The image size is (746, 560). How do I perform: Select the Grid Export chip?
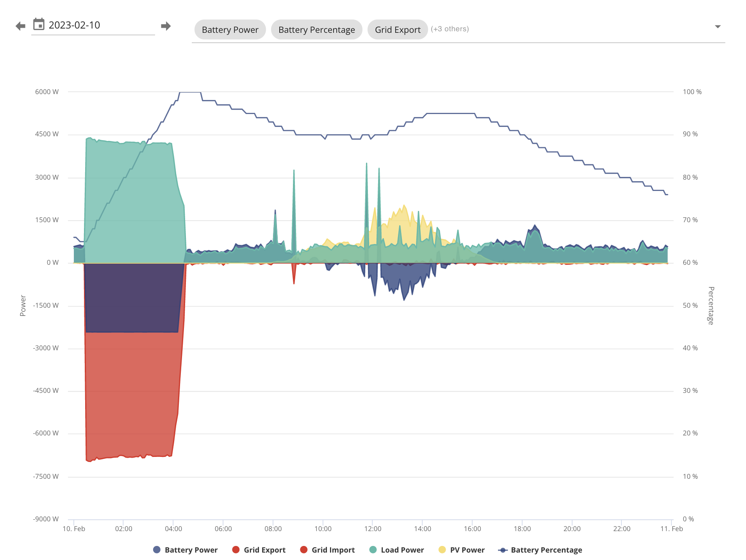[398, 30]
